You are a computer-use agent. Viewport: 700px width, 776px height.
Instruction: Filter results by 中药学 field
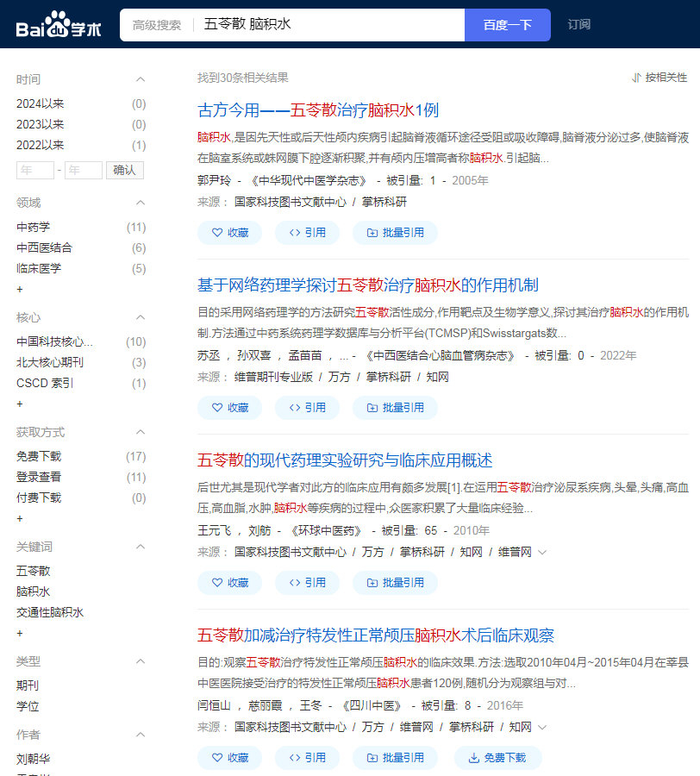click(x=33, y=227)
